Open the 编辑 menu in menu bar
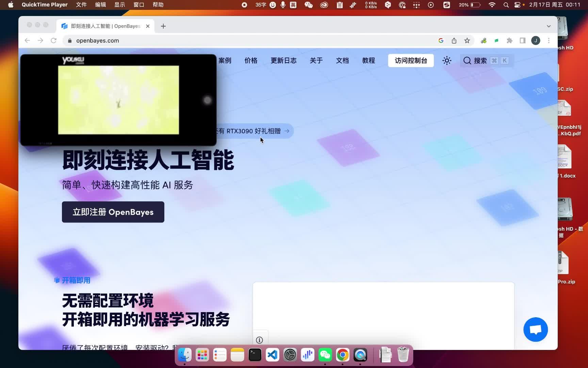 coord(100,5)
